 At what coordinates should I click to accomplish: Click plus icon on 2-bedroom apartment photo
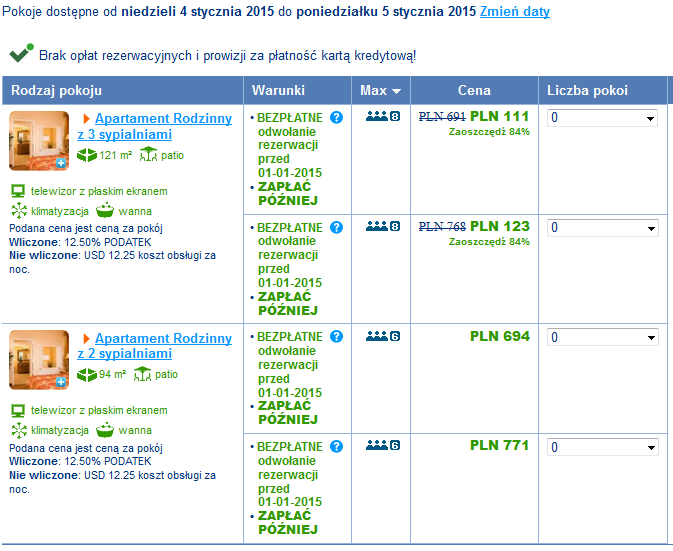[61, 382]
